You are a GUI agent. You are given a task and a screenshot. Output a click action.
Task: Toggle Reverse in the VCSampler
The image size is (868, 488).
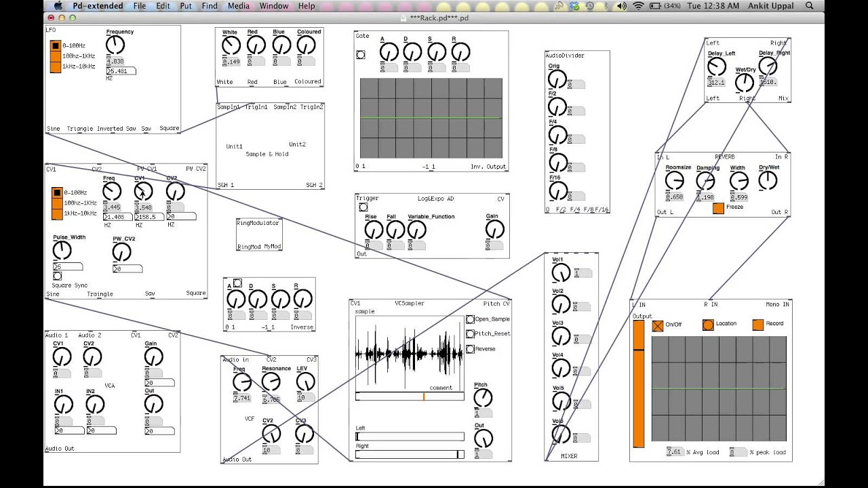[470, 349]
